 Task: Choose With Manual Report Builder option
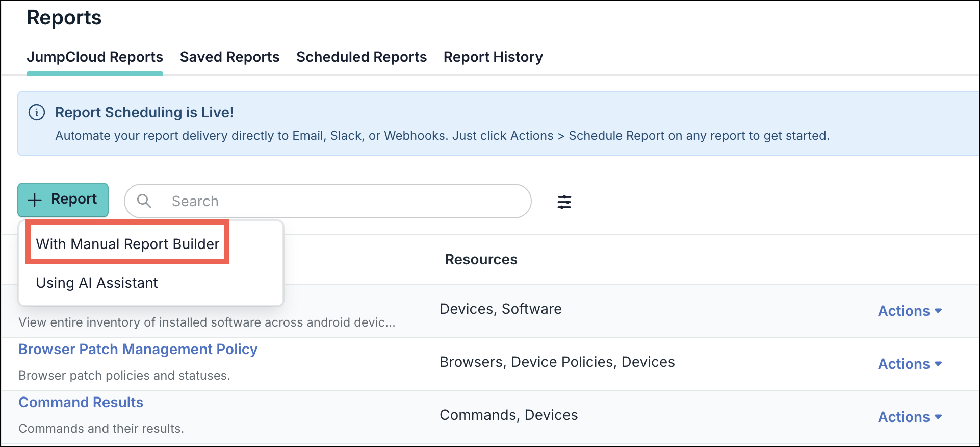click(127, 244)
